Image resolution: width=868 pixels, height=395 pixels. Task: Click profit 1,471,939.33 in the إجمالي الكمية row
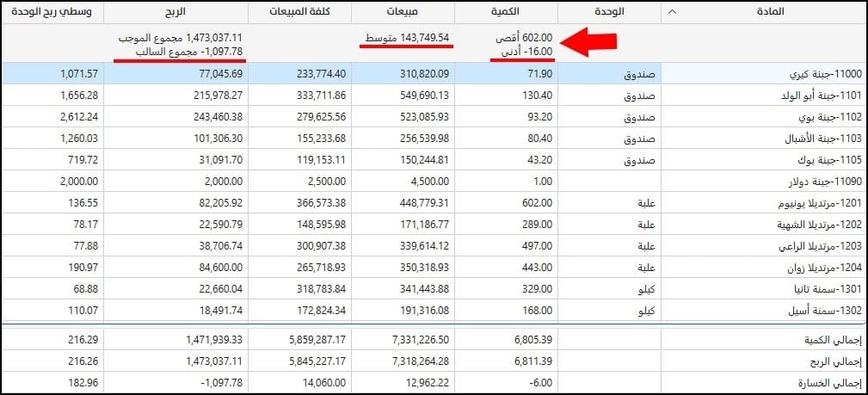[x=213, y=340]
